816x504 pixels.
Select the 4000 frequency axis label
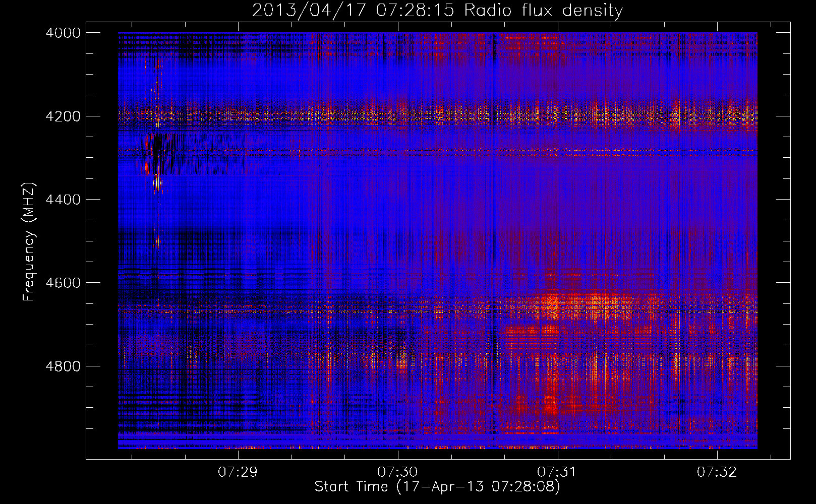[x=63, y=33]
